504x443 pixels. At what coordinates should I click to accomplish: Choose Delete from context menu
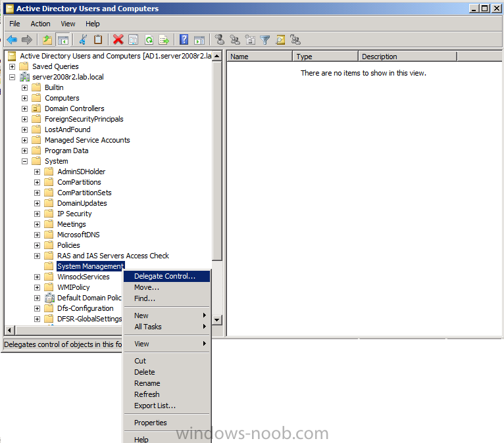click(x=167, y=372)
